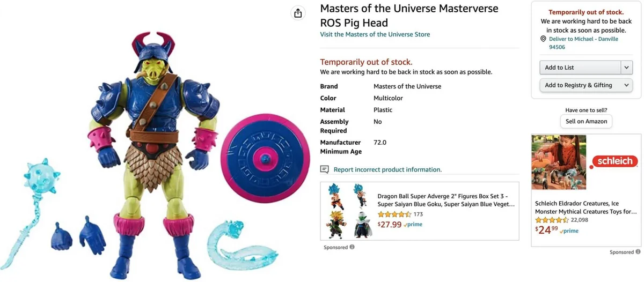
Task: Click Sell on Amazon button
Action: coord(586,121)
